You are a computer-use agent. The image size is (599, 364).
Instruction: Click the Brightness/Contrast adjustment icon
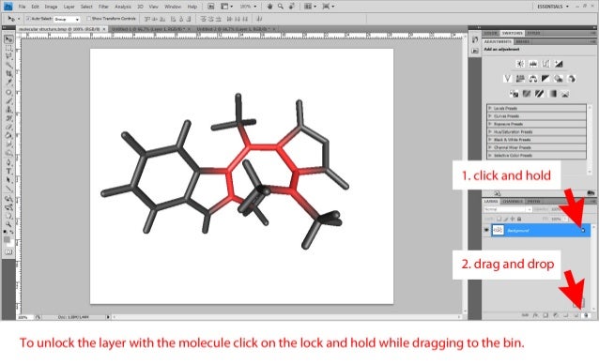click(520, 64)
